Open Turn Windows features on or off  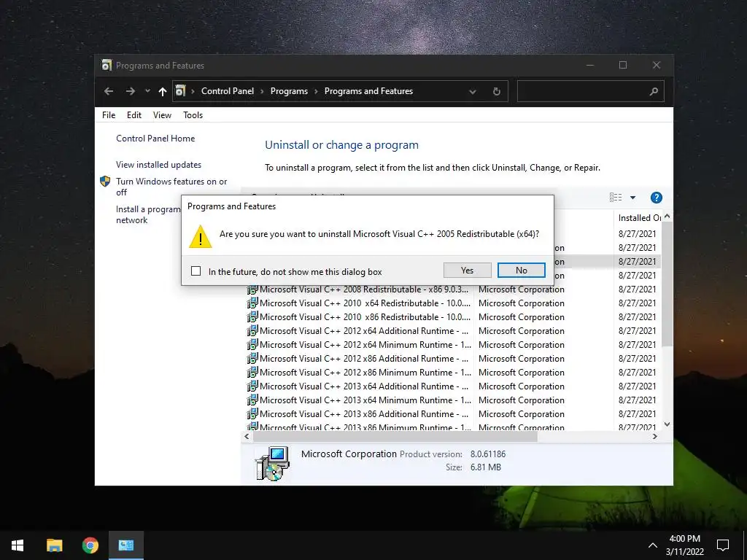(171, 187)
